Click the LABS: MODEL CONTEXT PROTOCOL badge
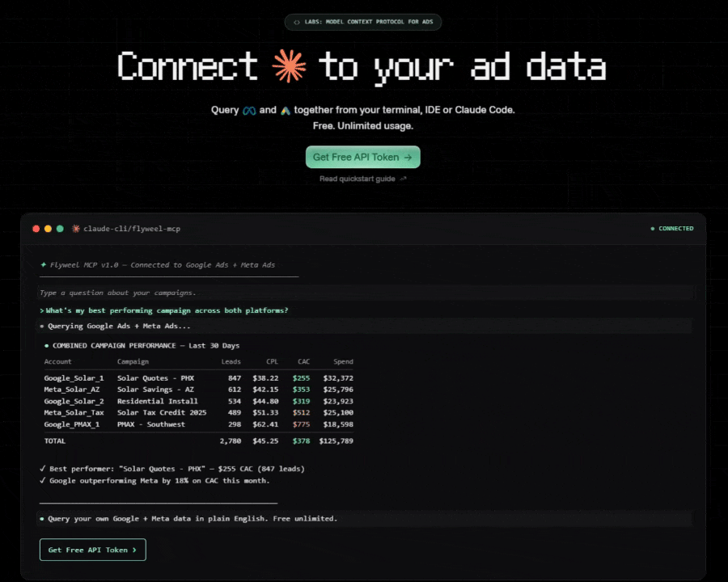This screenshot has width=728, height=582. [x=362, y=22]
